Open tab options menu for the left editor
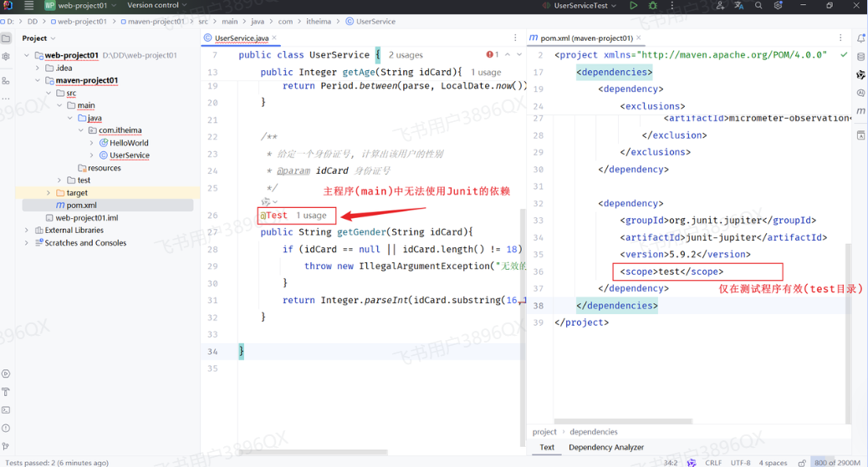Screen dimensions: 868x467 515,38
